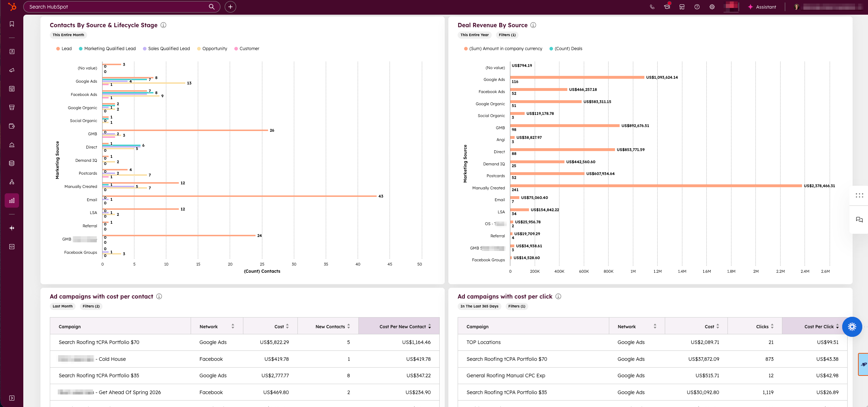Expand the sidebar with the bottom arrow icon
Image resolution: width=868 pixels, height=407 pixels.
[x=12, y=398]
